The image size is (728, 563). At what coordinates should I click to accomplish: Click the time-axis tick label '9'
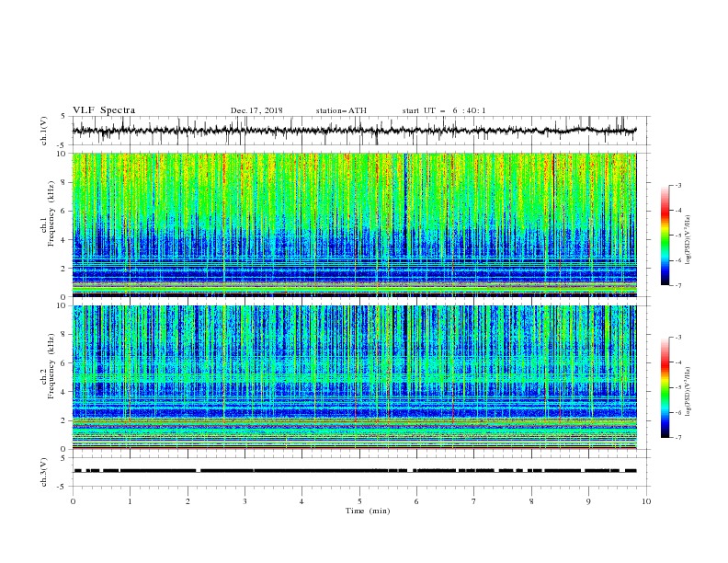click(588, 501)
